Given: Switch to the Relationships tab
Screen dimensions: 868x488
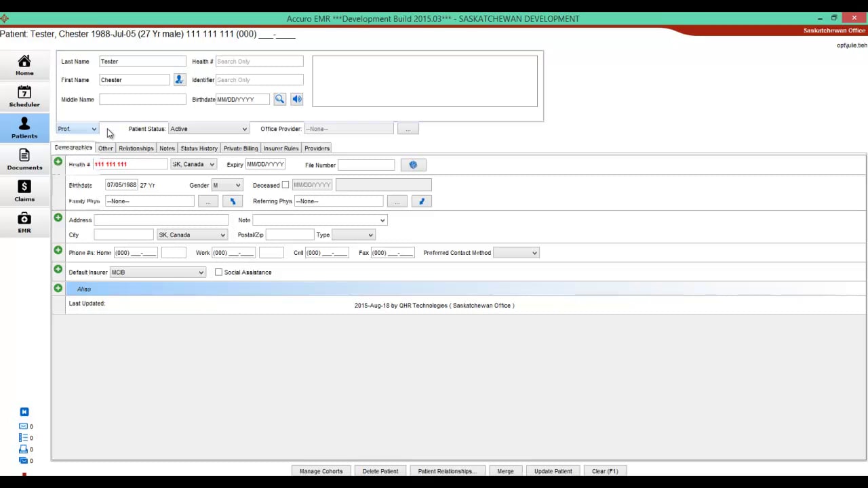Looking at the screenshot, I should (136, 148).
